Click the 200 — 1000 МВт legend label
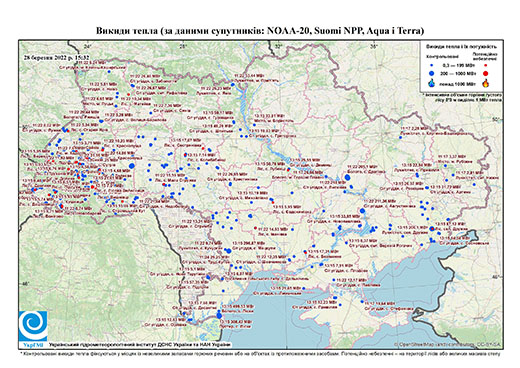This screenshot has width=520, height=368. 457,73
